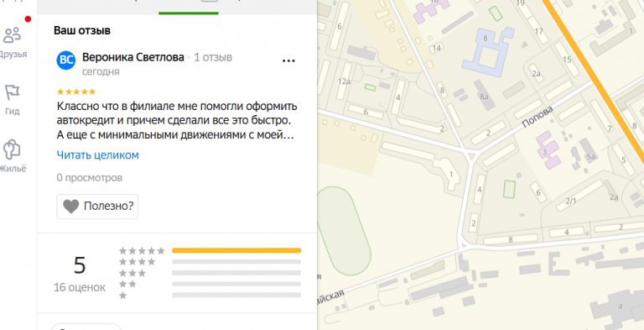Filter reviews by three-star rating row
The height and width of the screenshot is (330, 644).
coord(210,273)
